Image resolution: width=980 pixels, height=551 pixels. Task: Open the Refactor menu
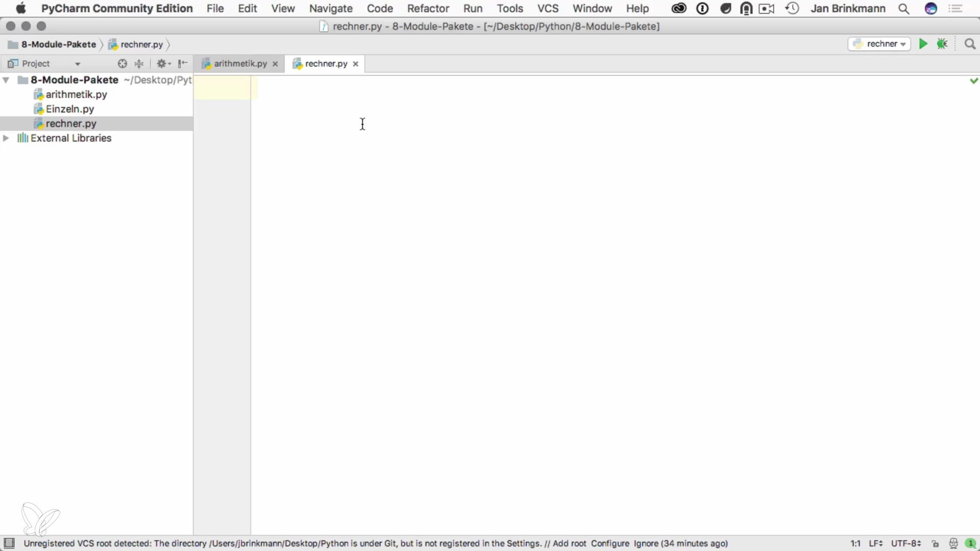click(x=428, y=9)
